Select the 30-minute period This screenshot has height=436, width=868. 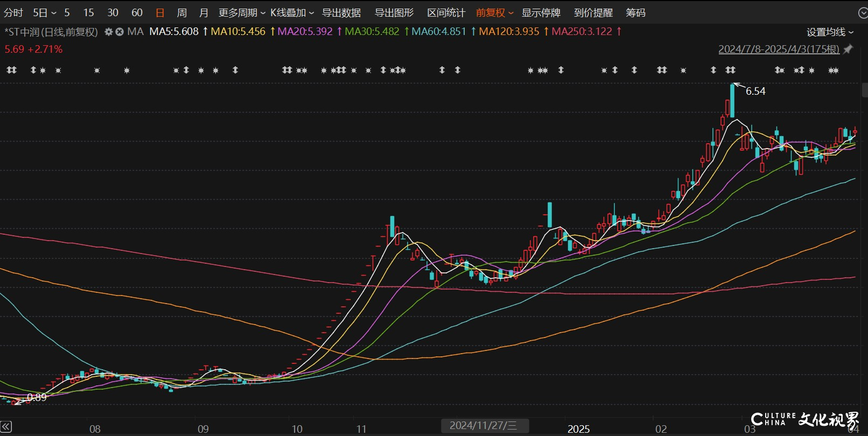coord(113,12)
